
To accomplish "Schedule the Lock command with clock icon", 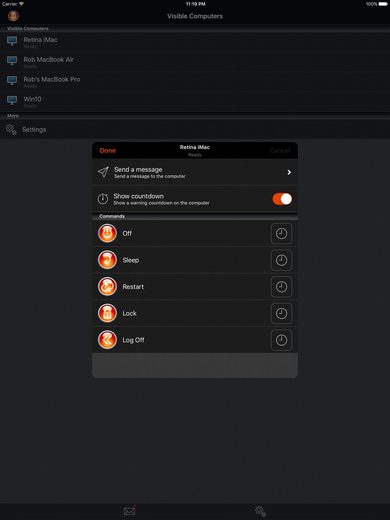I will [x=282, y=313].
